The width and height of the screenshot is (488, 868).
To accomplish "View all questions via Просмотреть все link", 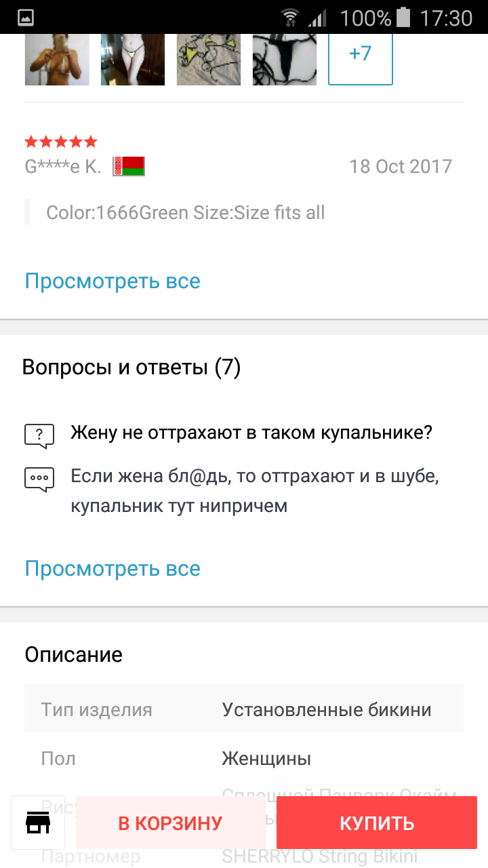I will [113, 568].
